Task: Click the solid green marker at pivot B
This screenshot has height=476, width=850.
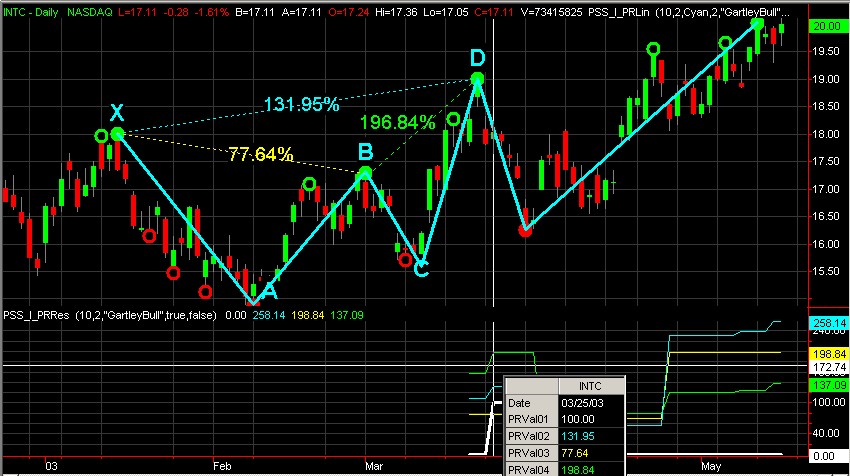Action: [366, 173]
